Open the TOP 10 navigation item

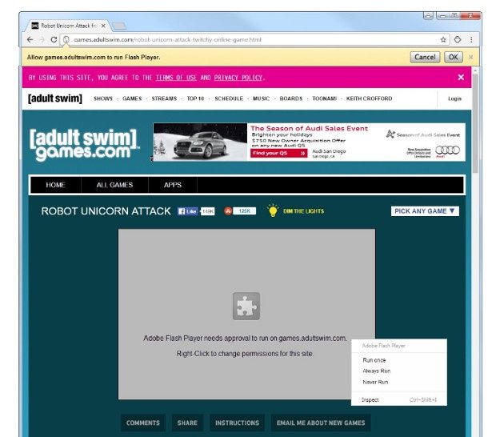195,98
